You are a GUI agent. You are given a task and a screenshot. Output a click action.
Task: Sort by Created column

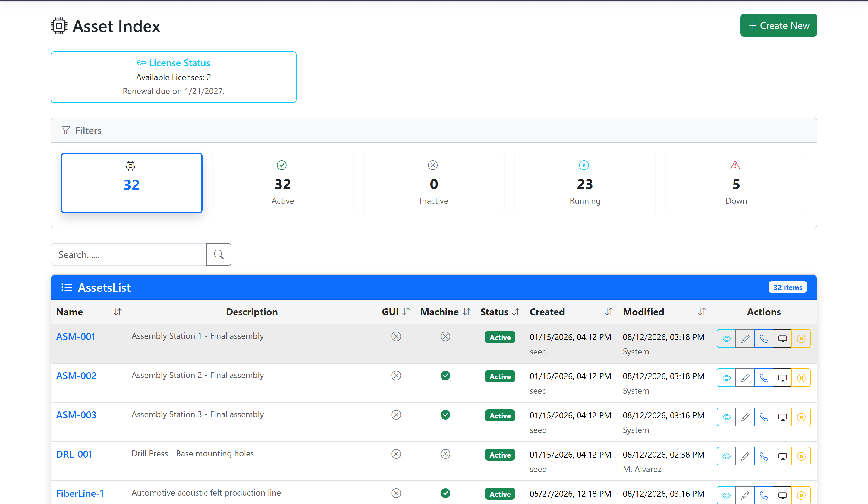click(x=609, y=312)
